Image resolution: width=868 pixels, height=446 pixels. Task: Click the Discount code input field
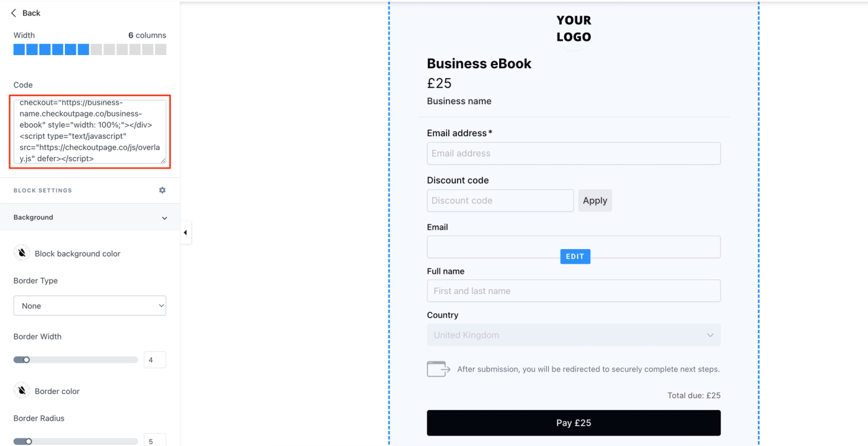coord(500,201)
